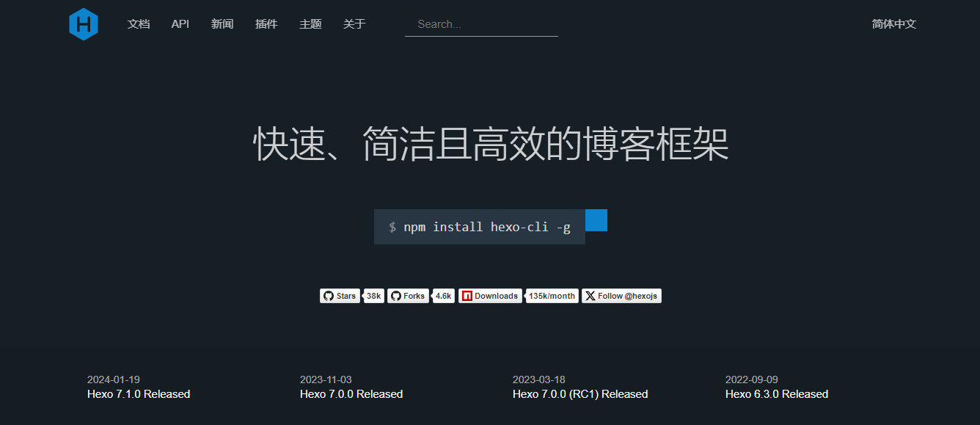This screenshot has width=980, height=425.
Task: Open the 主题 themes page
Action: pos(310,24)
